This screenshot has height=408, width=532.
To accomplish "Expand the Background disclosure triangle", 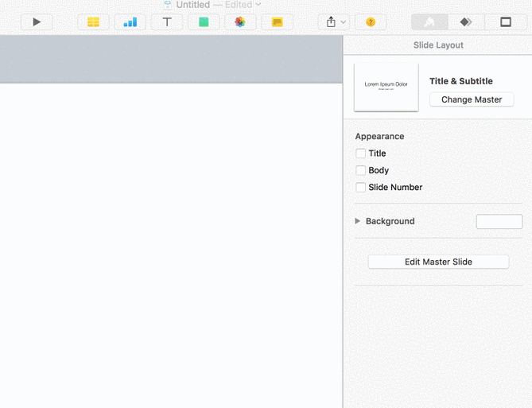I will click(x=358, y=221).
